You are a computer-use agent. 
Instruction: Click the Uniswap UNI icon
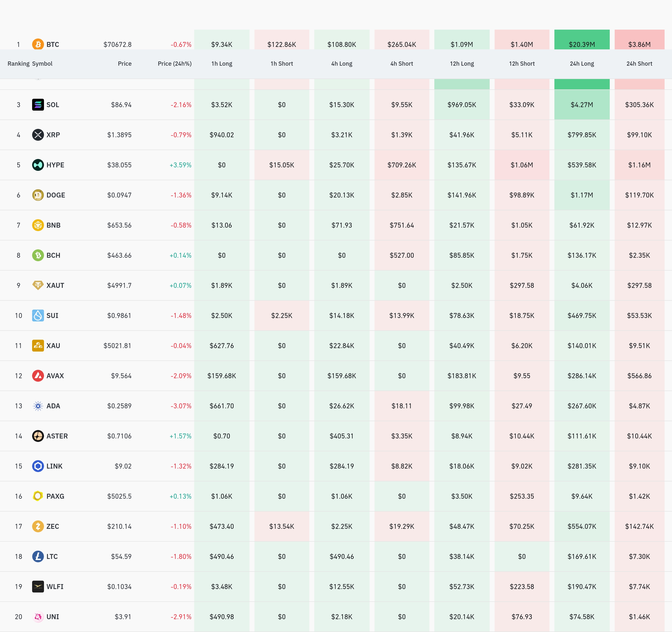click(x=38, y=617)
